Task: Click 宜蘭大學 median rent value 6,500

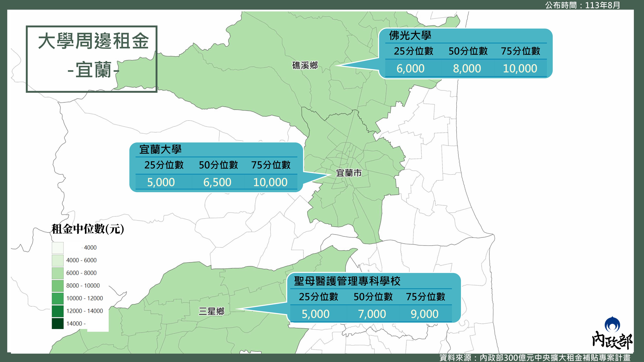Action: click(x=217, y=182)
